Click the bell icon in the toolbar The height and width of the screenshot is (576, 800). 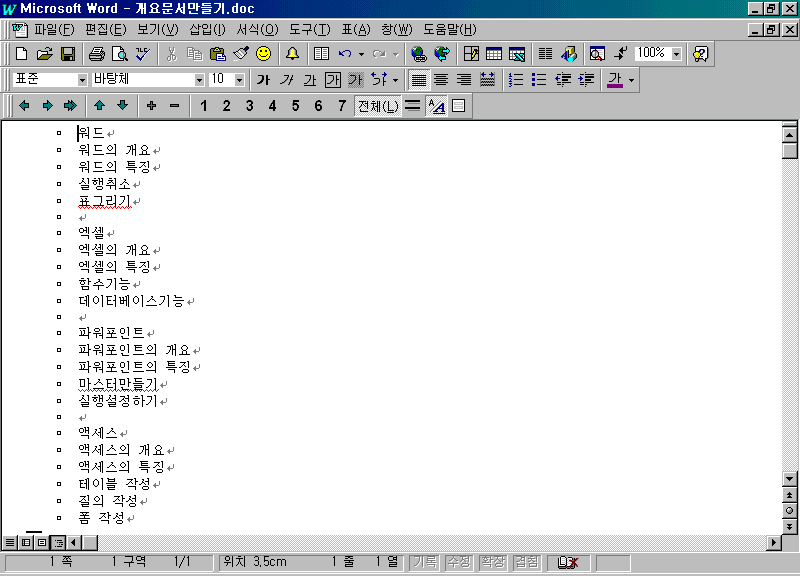point(292,54)
